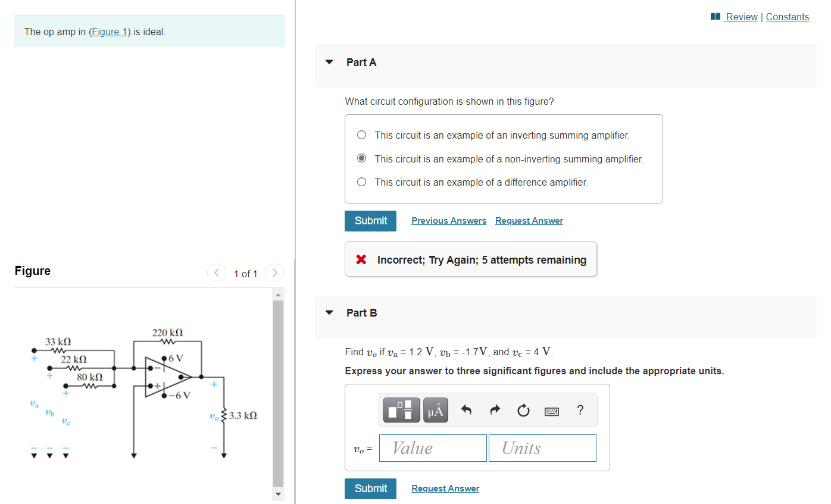Click the question mark help icon
This screenshot has width=831, height=504.
[x=580, y=410]
